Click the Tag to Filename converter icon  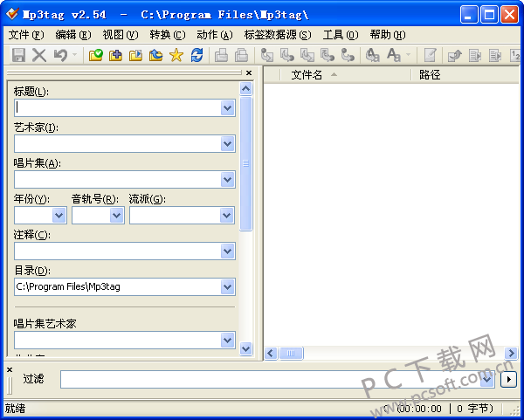[267, 55]
